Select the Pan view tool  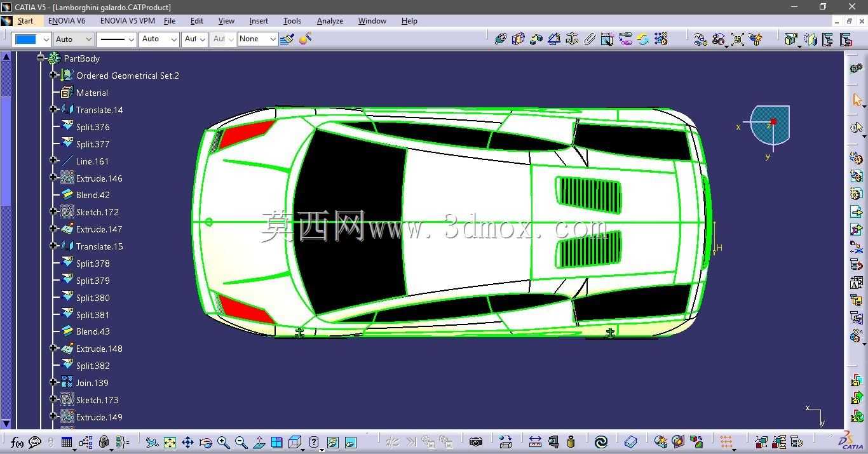tap(187, 443)
